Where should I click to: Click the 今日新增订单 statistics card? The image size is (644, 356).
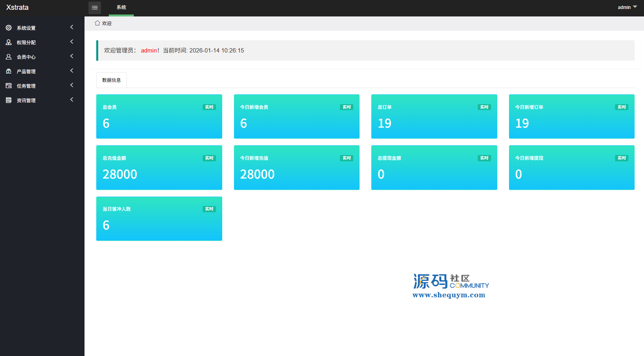pos(571,116)
